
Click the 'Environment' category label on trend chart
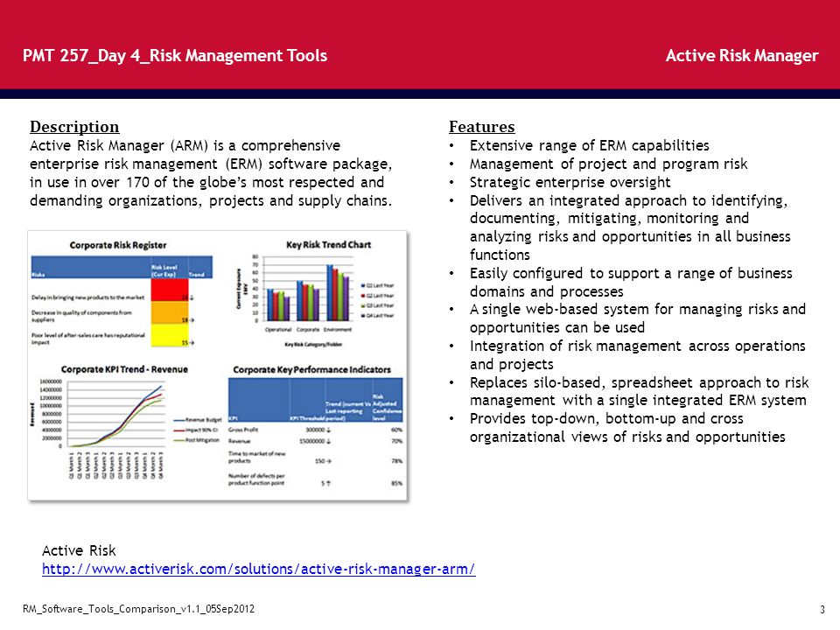tap(338, 330)
